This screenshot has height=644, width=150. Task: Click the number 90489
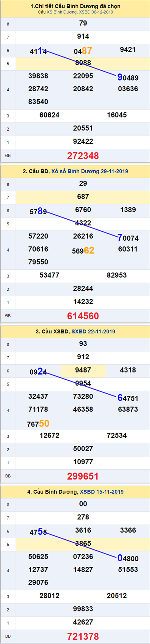128,77
